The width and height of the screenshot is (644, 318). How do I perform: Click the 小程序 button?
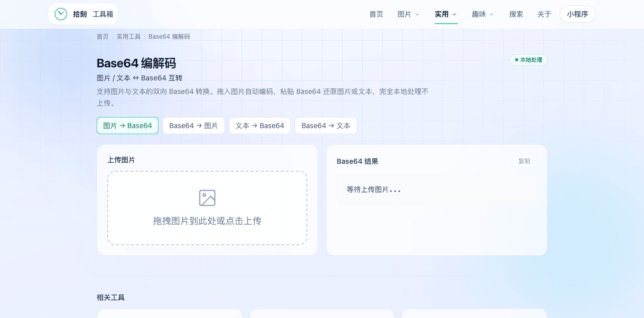click(578, 14)
